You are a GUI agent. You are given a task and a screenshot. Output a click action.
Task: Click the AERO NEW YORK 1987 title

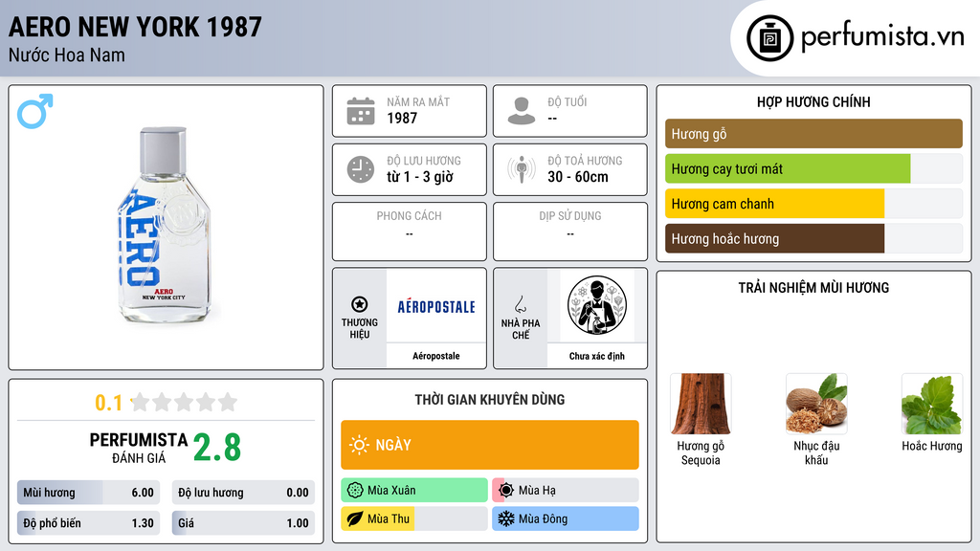pos(135,27)
